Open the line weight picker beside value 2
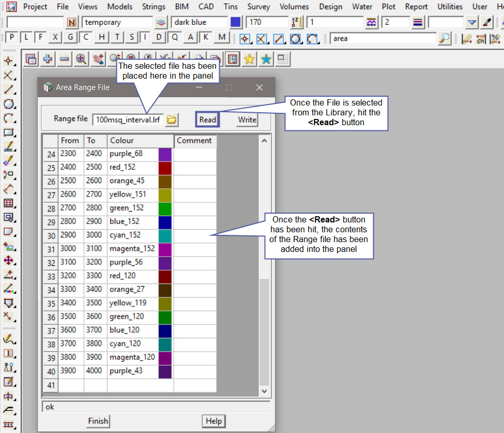 [x=418, y=23]
